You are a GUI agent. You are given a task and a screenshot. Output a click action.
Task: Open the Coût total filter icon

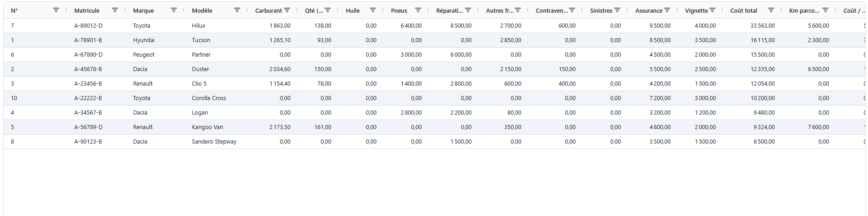(x=771, y=10)
